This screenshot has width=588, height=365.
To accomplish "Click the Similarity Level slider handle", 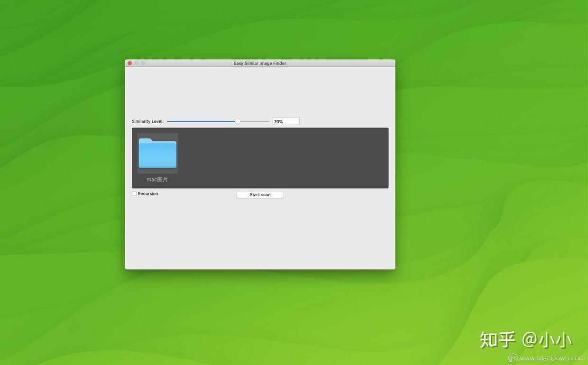I will pos(237,120).
